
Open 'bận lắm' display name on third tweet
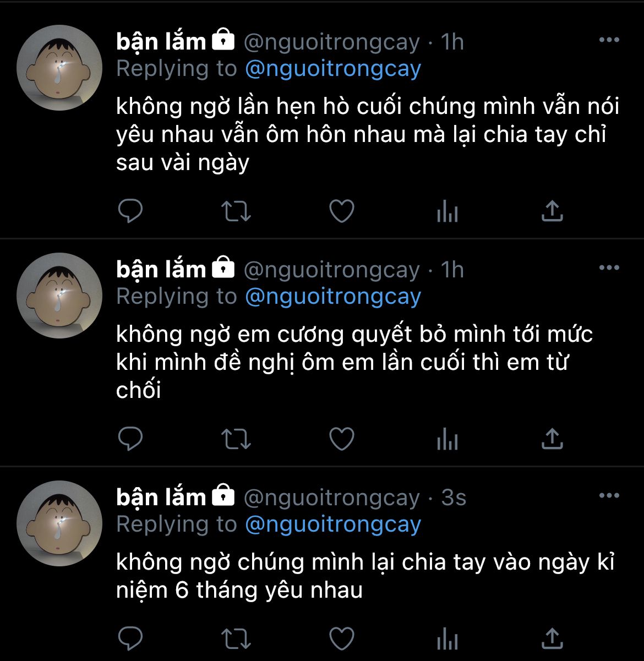[161, 498]
